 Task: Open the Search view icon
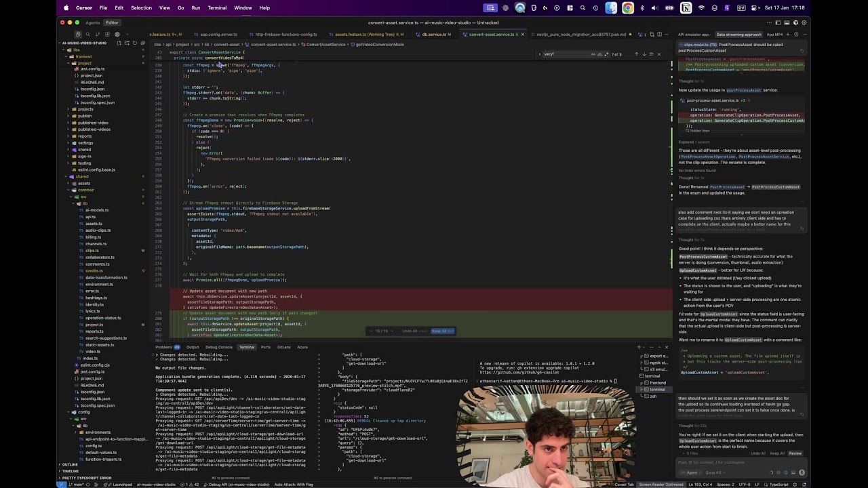(87, 34)
